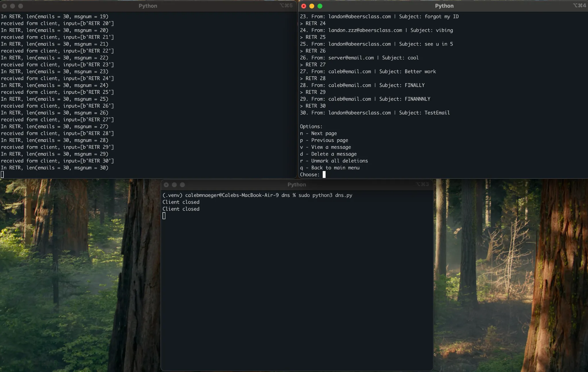Click the 'Options:' heading in right terminal

point(311,126)
